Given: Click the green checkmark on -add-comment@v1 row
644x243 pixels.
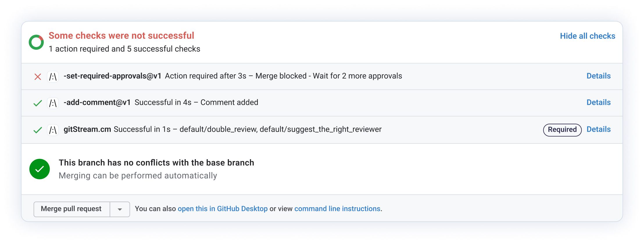Looking at the screenshot, I should click(38, 103).
